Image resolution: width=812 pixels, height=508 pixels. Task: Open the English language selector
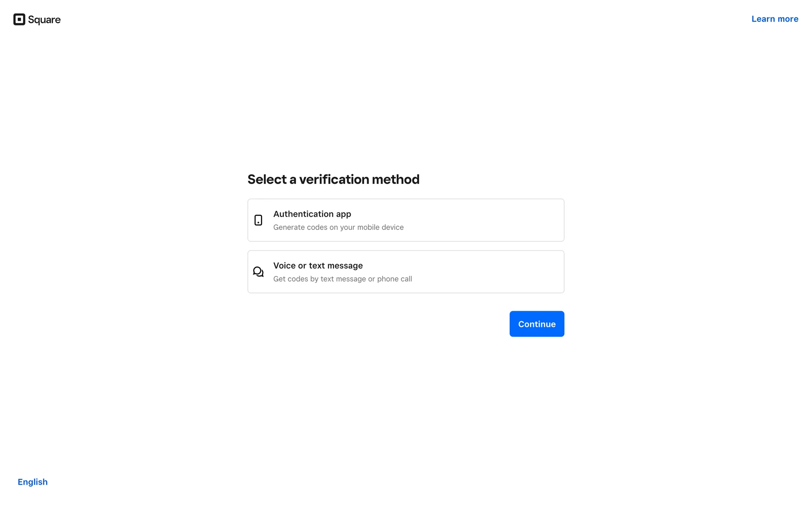[33, 482]
